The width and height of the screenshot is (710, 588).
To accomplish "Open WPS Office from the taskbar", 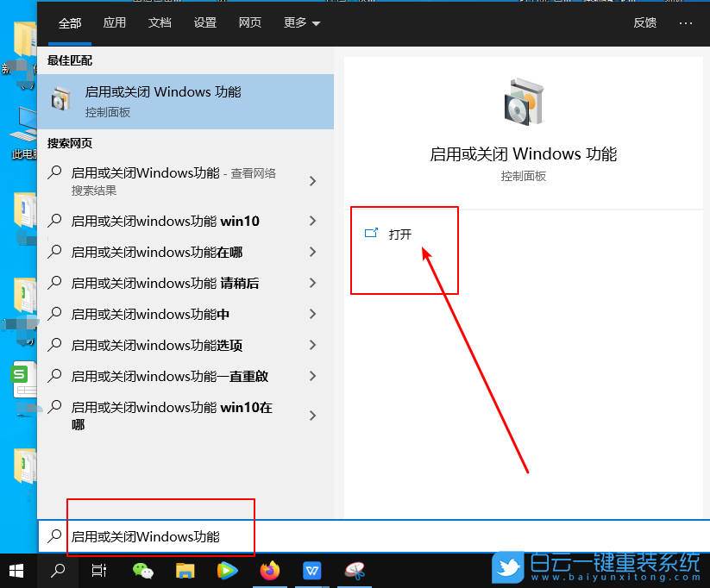I will pyautogui.click(x=311, y=570).
